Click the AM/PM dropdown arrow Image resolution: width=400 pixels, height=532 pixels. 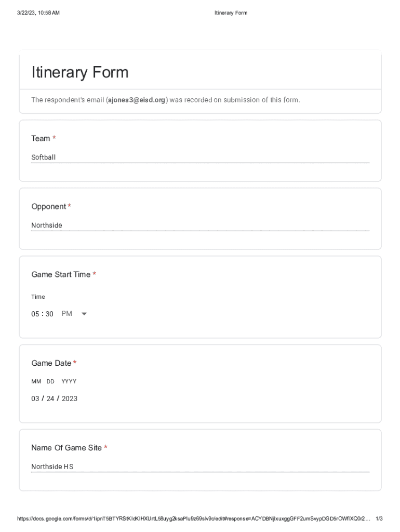click(84, 314)
